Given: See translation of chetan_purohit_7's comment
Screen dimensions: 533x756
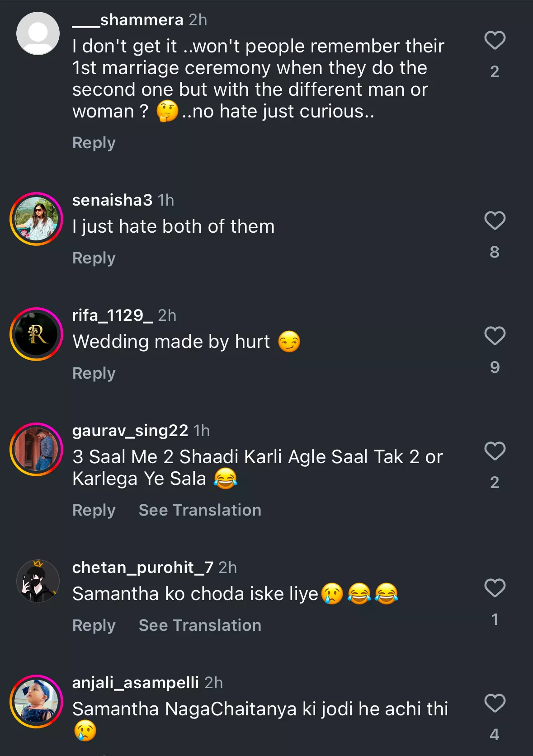Looking at the screenshot, I should (x=200, y=625).
